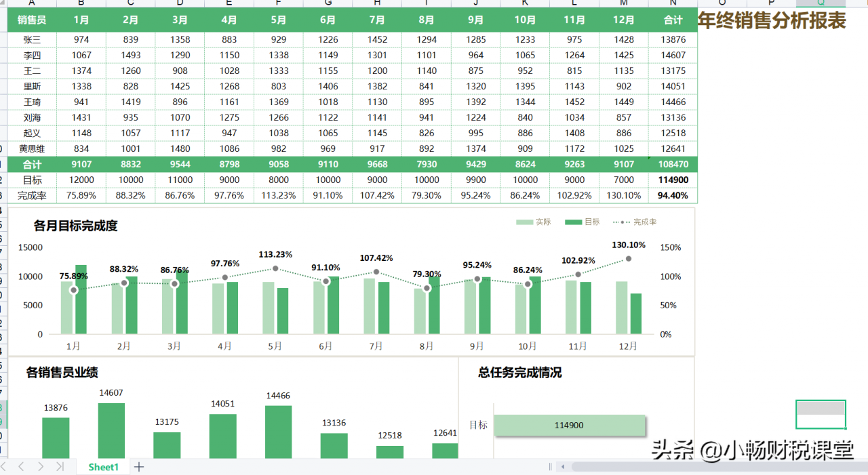Switch to the Sheet1 tab

click(103, 467)
